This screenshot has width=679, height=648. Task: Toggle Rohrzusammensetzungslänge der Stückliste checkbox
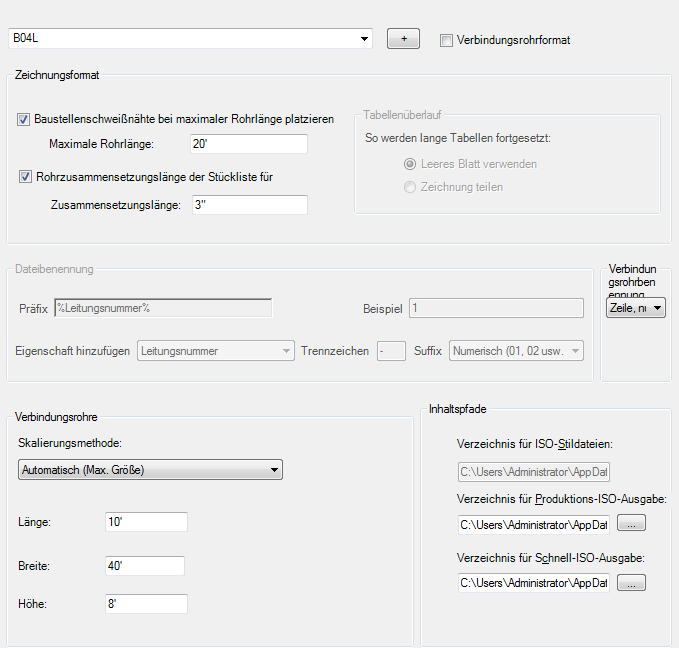pos(25,177)
